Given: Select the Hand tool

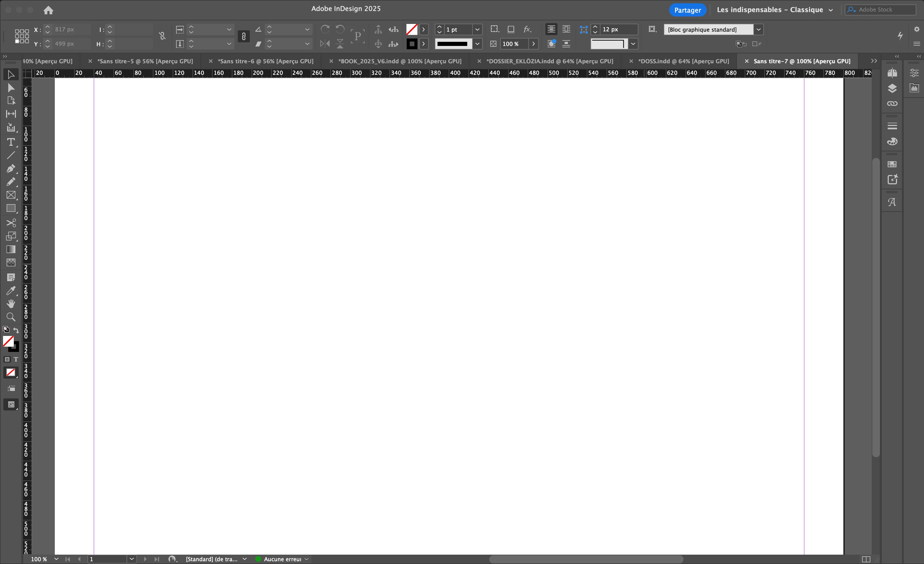Looking at the screenshot, I should point(11,303).
